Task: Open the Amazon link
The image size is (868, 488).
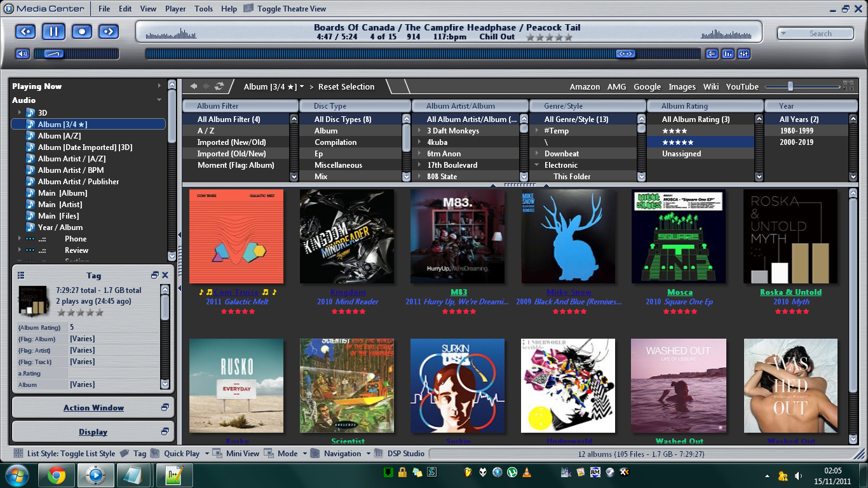Action: coord(585,86)
